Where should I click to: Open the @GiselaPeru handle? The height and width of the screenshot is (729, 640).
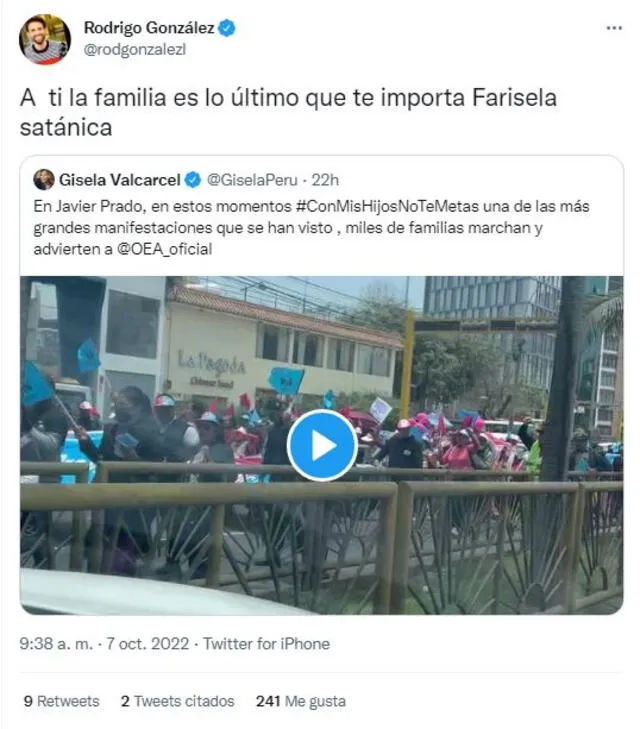click(252, 180)
